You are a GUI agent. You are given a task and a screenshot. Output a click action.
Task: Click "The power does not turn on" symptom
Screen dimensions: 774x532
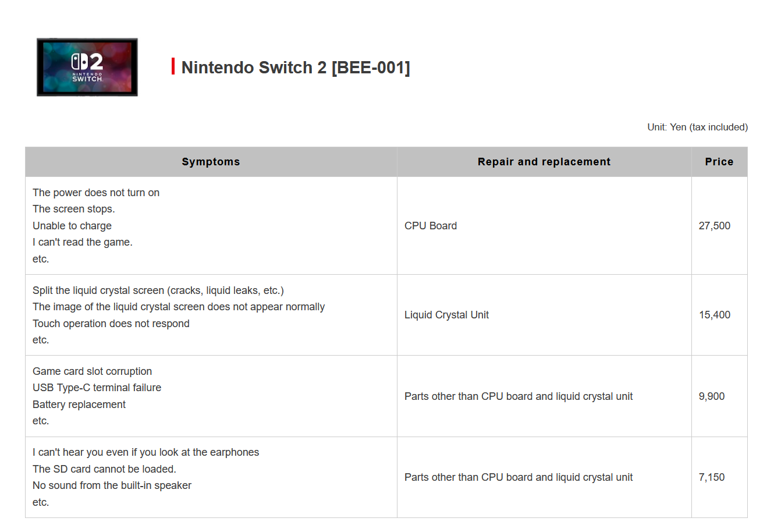[96, 193]
